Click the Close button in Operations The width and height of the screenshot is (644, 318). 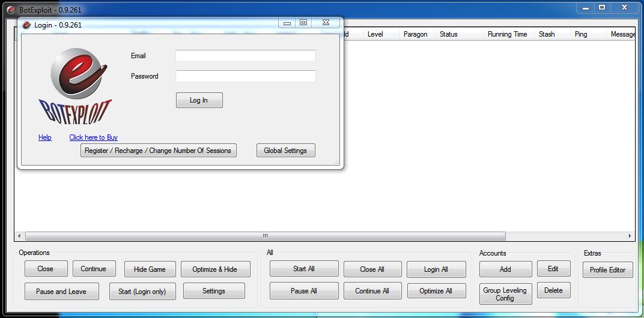point(45,269)
